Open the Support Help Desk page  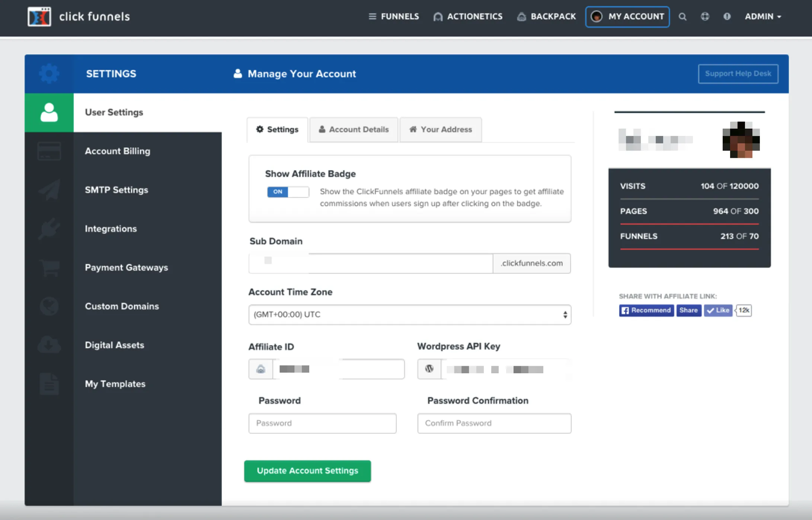[738, 73]
